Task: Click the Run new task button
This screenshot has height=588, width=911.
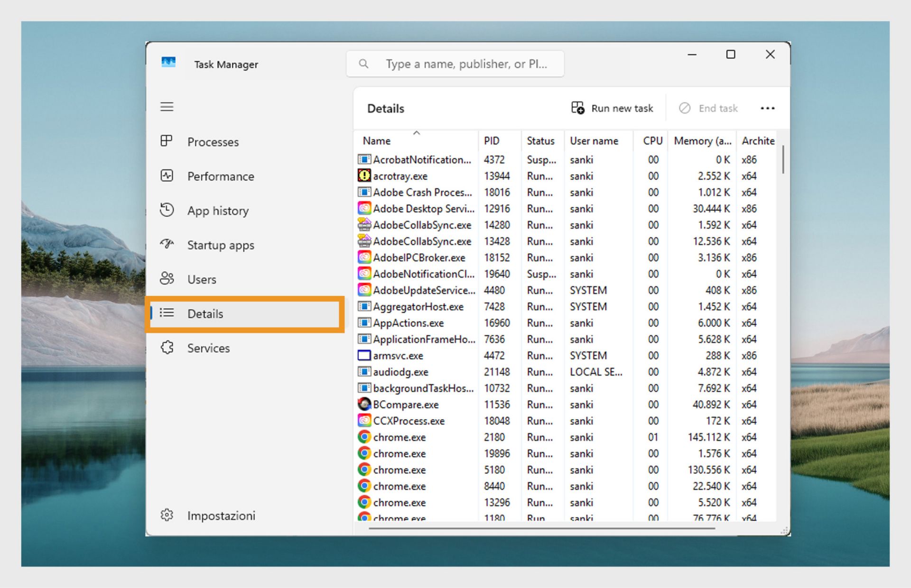Action: point(613,108)
